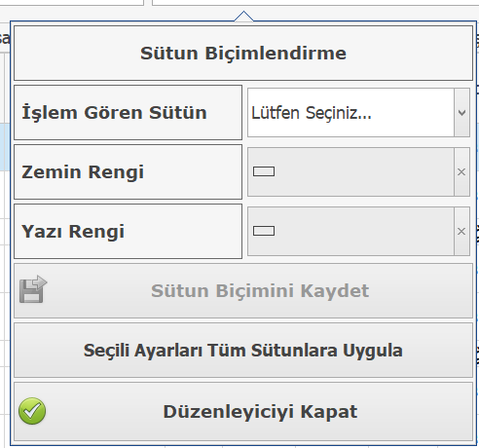The height and width of the screenshot is (448, 479).
Task: Click the highlighted blue row behind the popup
Action: pos(5,147)
